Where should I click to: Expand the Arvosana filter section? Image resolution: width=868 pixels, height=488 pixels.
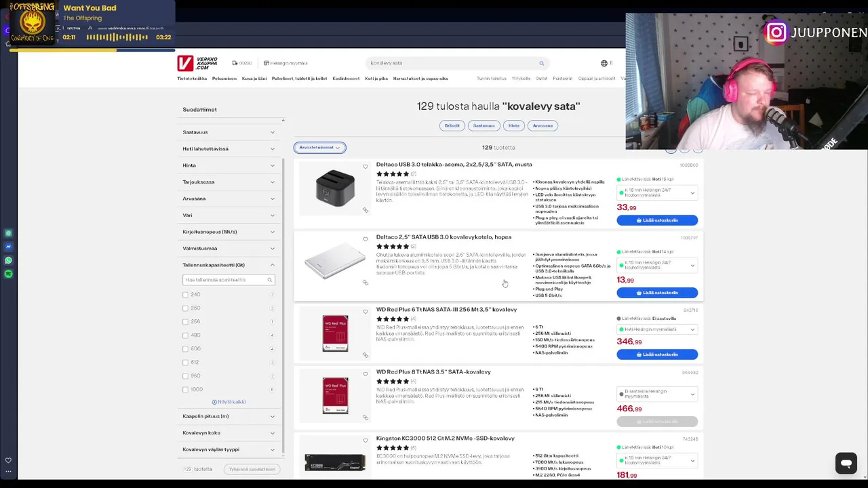click(229, 199)
